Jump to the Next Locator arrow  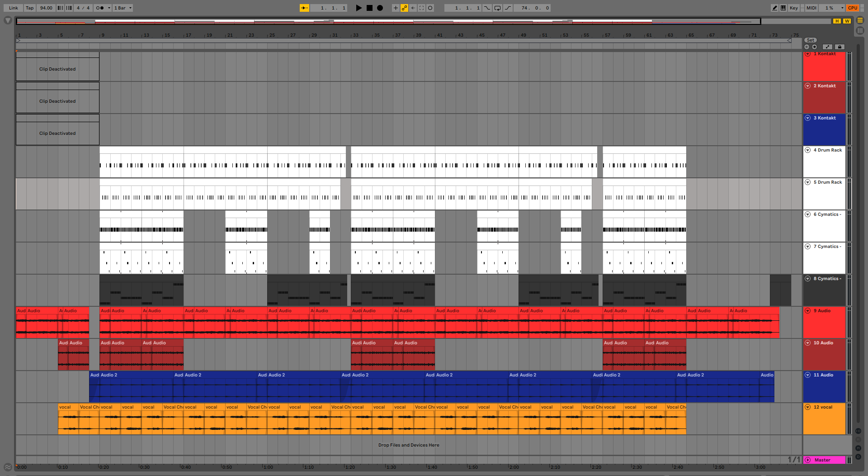(x=814, y=47)
